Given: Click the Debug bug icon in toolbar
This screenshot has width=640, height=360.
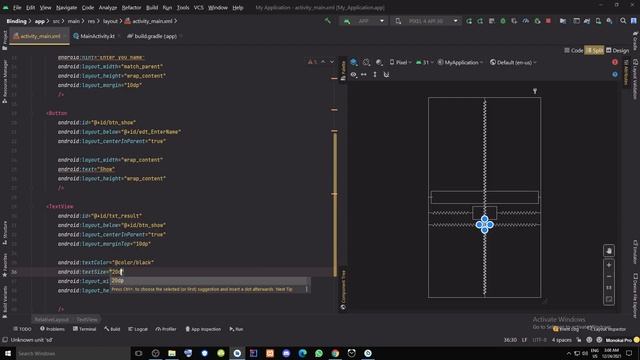Looking at the screenshot, I should (503, 21).
